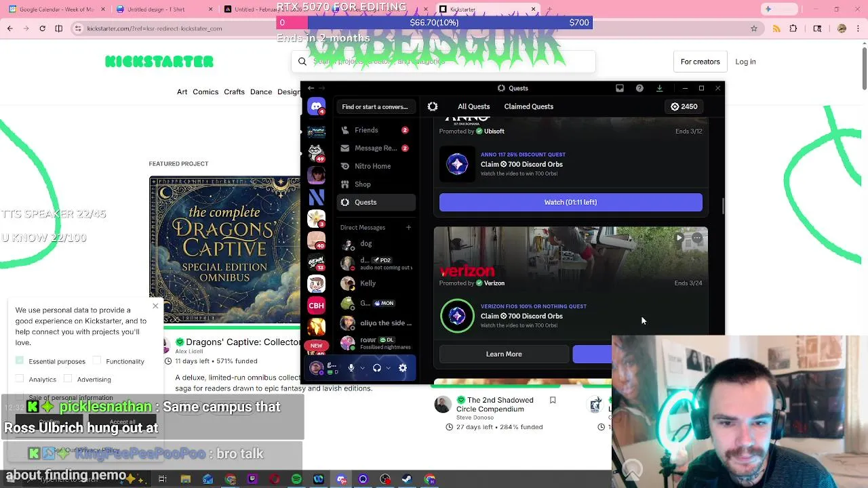The height and width of the screenshot is (488, 868).
Task: Open headphone output options dropdown arrow
Action: pos(388,368)
